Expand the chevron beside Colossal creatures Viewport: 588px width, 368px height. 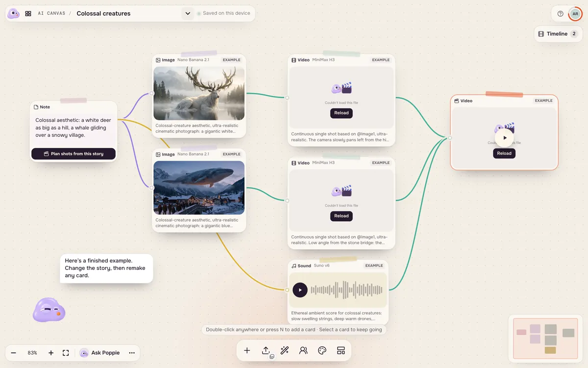(187, 14)
